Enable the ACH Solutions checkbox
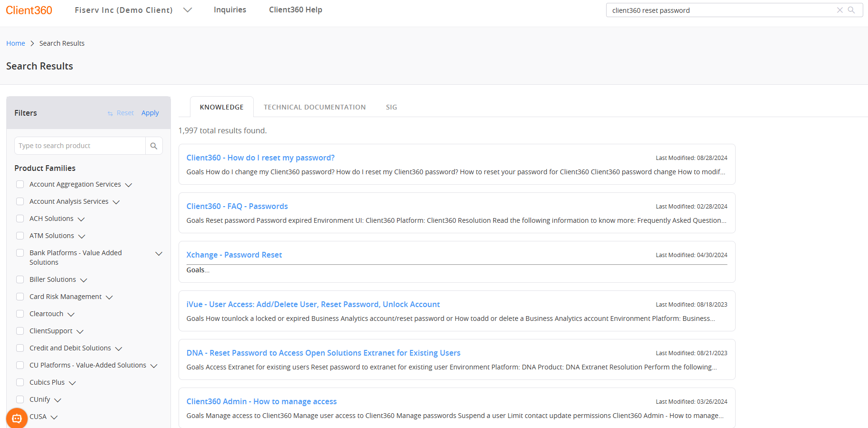 [x=20, y=219]
